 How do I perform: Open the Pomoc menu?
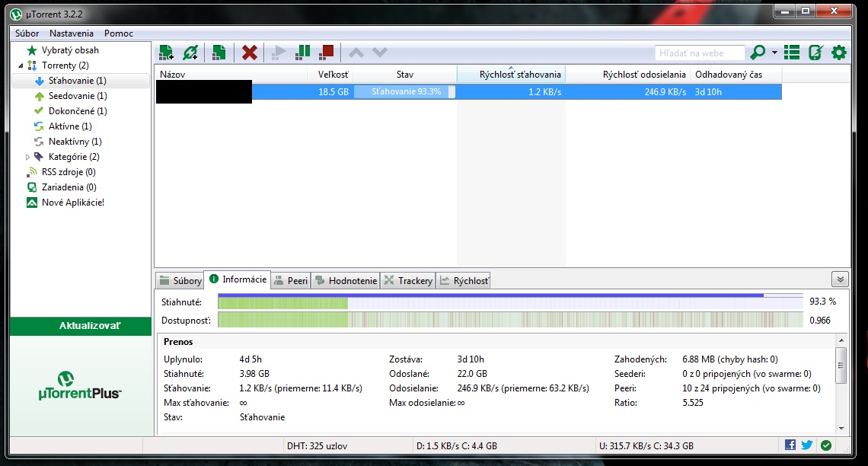119,34
